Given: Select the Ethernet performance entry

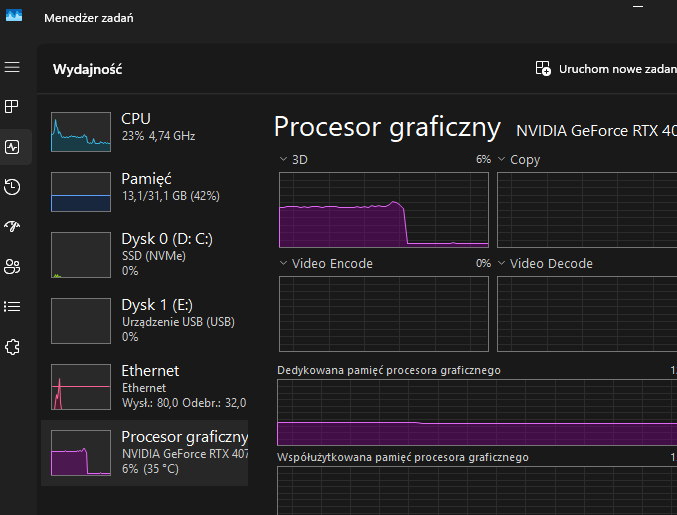Looking at the screenshot, I should [x=145, y=387].
